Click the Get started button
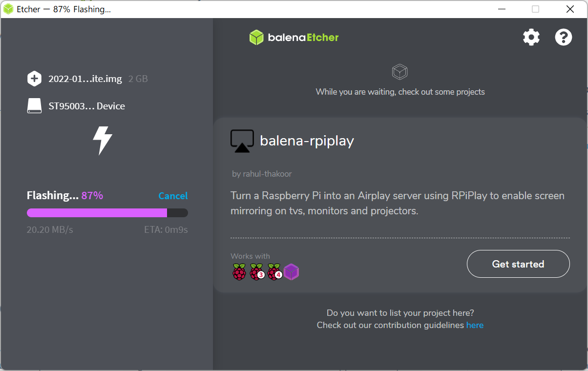Image resolution: width=588 pixels, height=371 pixels. 518,264
